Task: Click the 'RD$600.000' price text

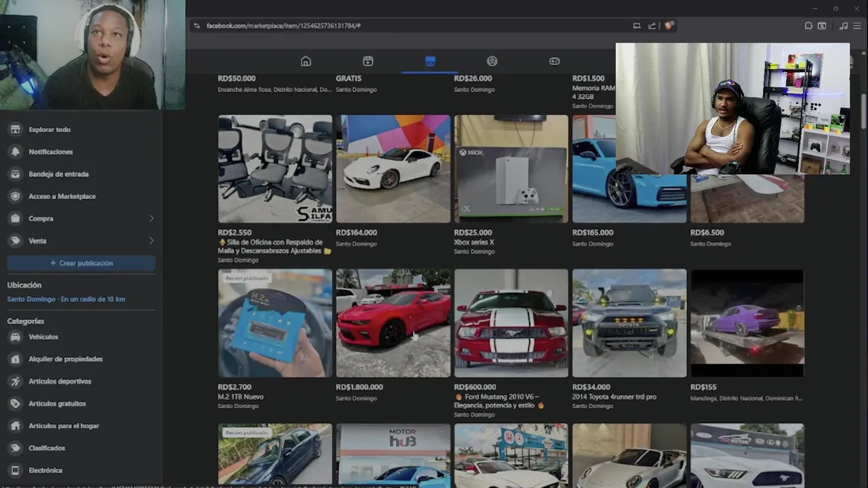Action: point(475,387)
